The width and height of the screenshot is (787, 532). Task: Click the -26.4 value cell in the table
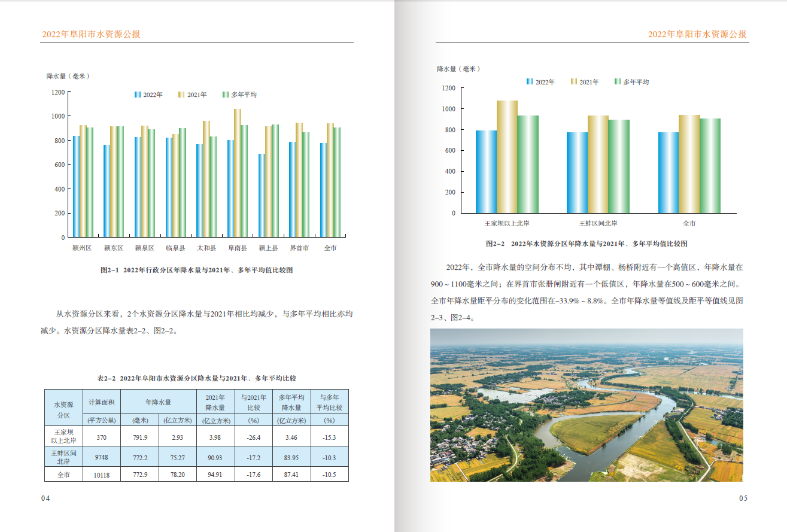point(254,437)
